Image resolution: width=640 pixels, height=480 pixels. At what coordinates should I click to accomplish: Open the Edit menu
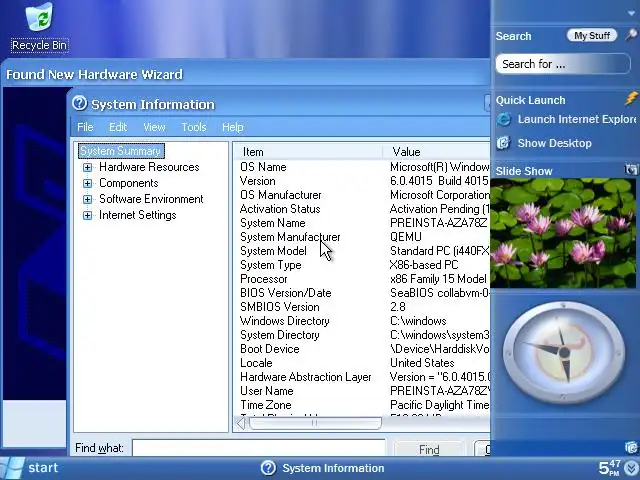pyautogui.click(x=118, y=127)
